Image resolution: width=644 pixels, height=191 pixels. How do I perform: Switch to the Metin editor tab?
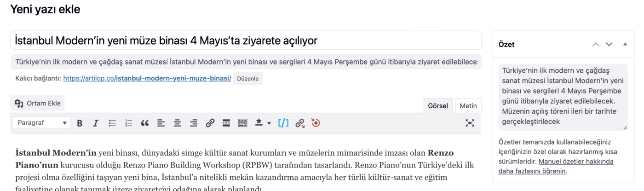click(x=468, y=106)
